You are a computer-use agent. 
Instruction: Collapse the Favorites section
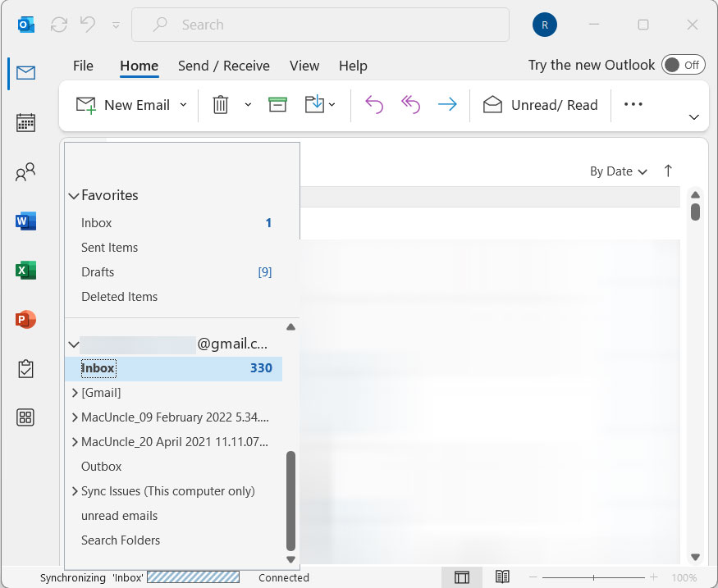point(74,195)
